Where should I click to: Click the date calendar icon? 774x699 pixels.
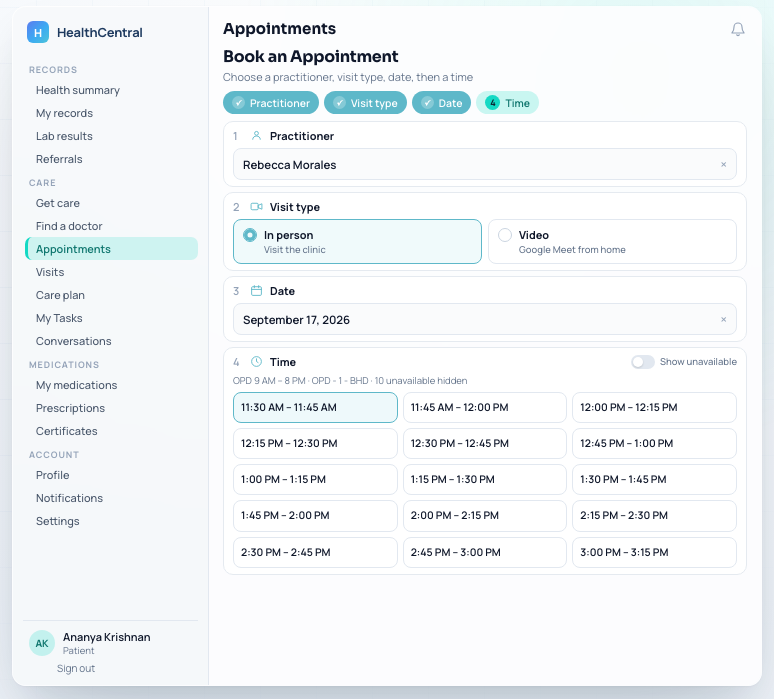(256, 291)
